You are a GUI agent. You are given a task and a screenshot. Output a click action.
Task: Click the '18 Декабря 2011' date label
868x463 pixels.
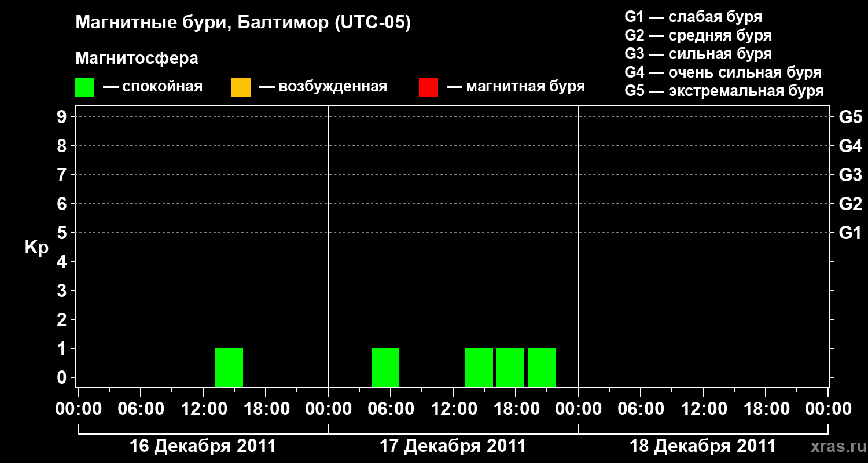tap(703, 446)
